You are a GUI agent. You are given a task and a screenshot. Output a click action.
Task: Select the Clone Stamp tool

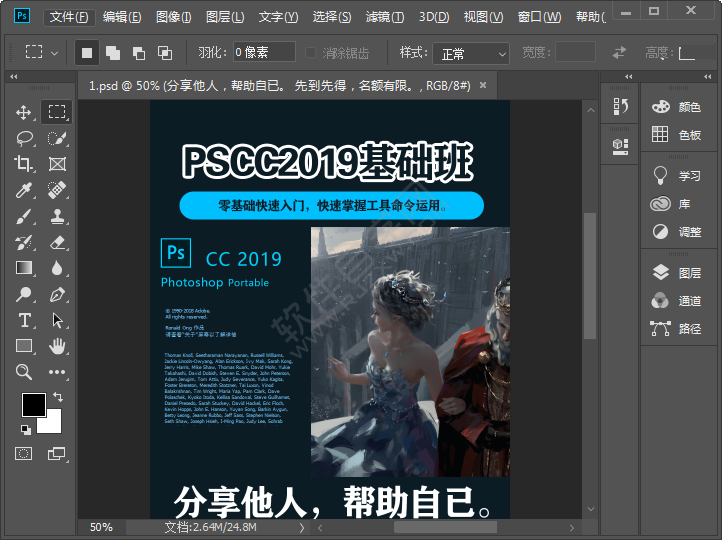tap(57, 216)
